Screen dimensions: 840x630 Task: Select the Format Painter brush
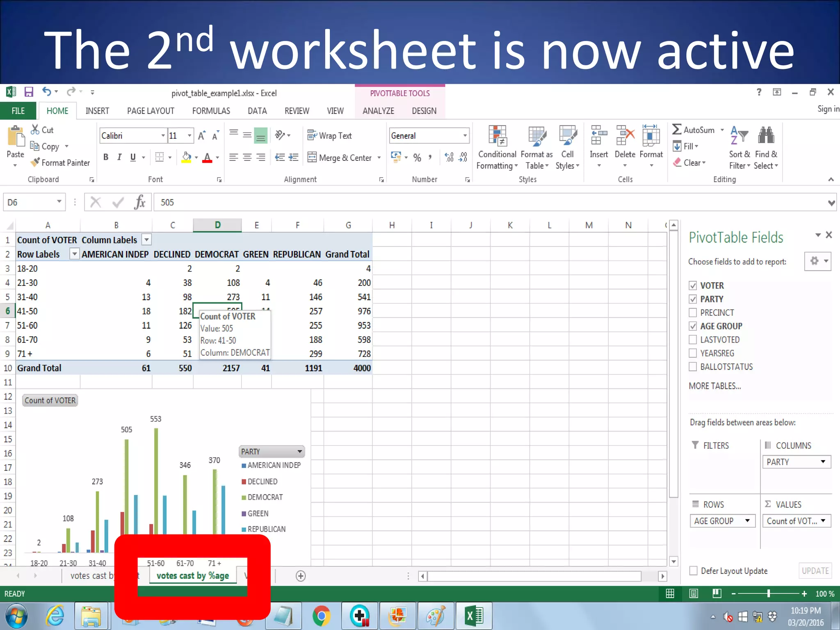[36, 162]
